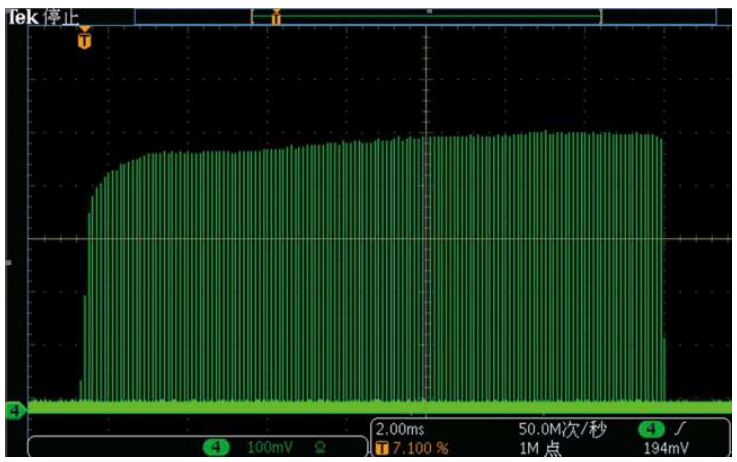Click the channel 4 ground level indicator
737x462 pixels.
(x=15, y=411)
